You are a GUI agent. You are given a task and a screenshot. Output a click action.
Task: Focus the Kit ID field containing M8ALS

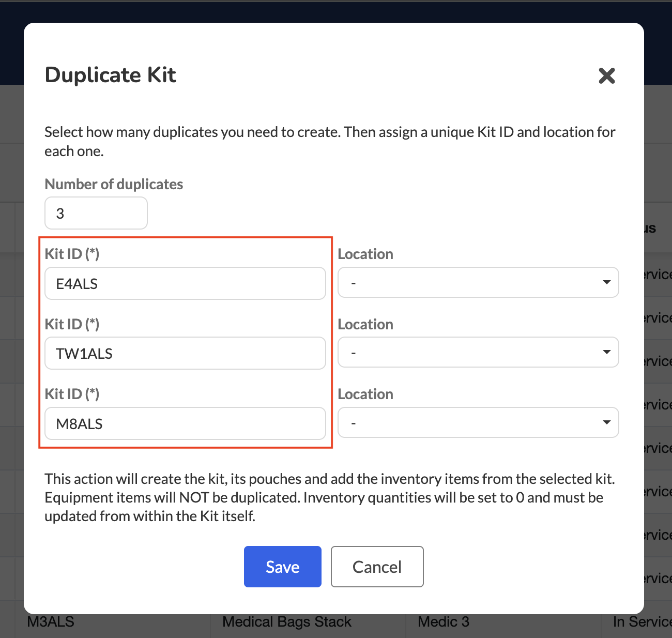tap(185, 423)
